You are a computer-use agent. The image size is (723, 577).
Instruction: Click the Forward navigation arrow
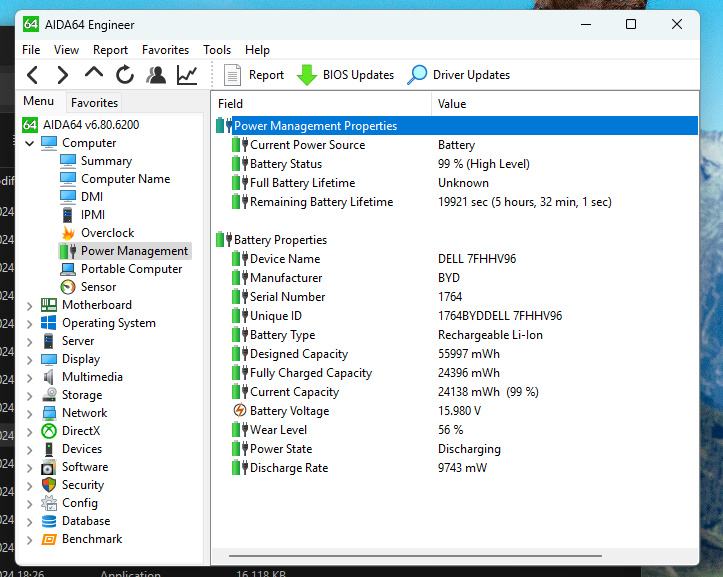tap(62, 75)
